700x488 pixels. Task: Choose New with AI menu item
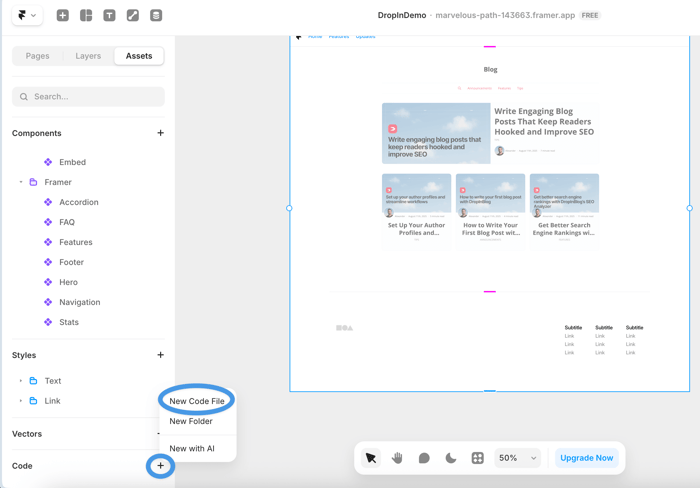pos(192,448)
